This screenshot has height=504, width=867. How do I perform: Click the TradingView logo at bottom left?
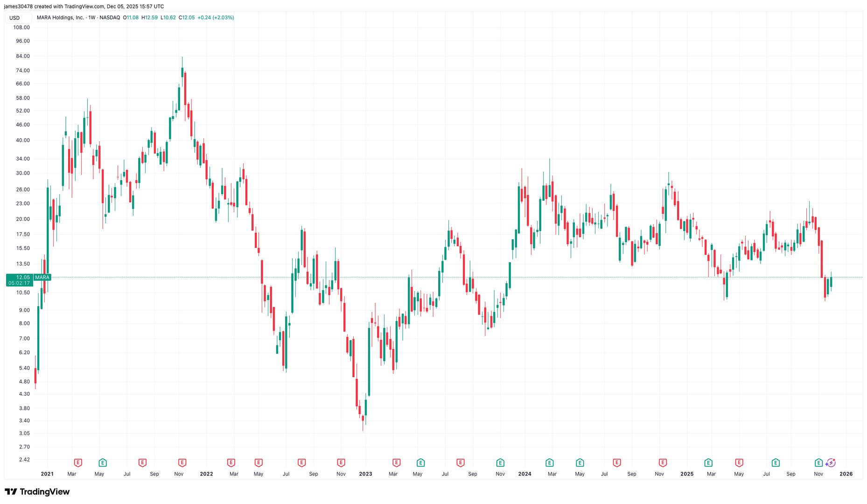(x=37, y=491)
